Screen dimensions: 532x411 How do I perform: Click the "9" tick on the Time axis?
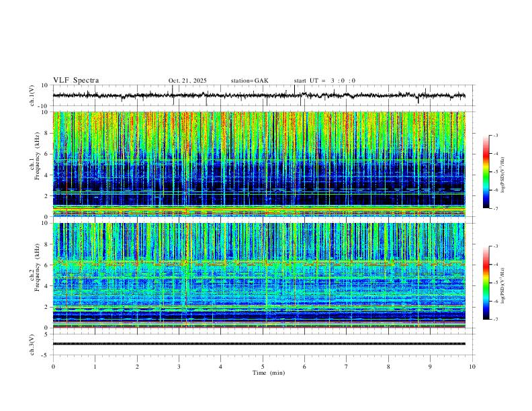(x=430, y=367)
